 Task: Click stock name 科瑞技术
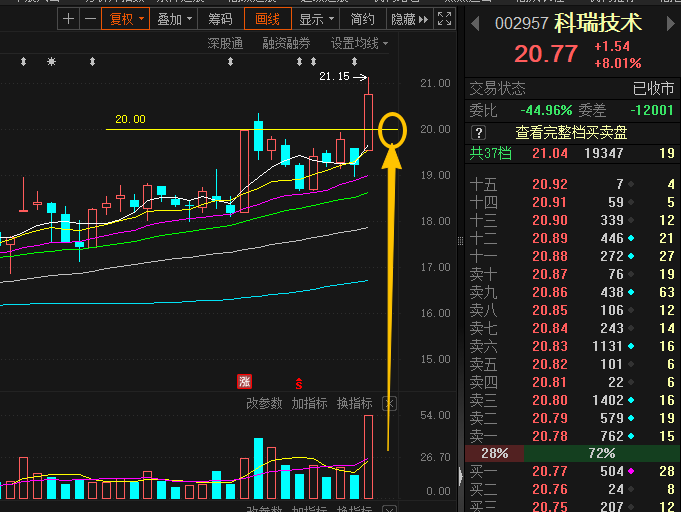[x=598, y=23]
